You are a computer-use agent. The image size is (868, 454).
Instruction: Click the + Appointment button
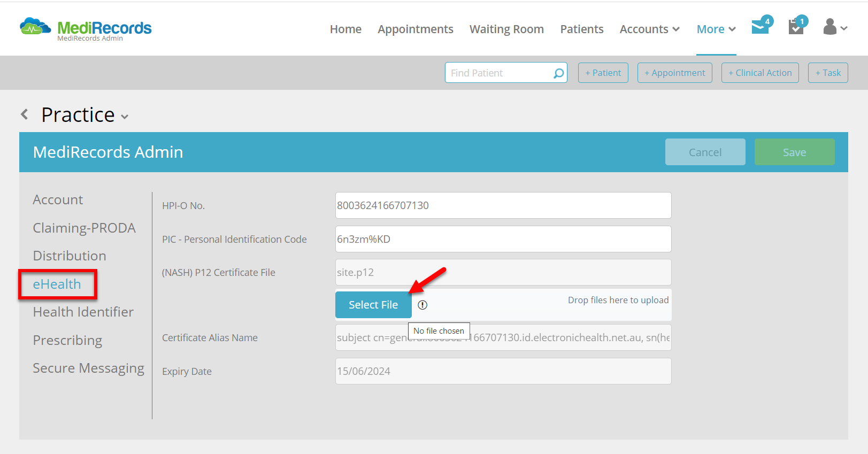675,73
